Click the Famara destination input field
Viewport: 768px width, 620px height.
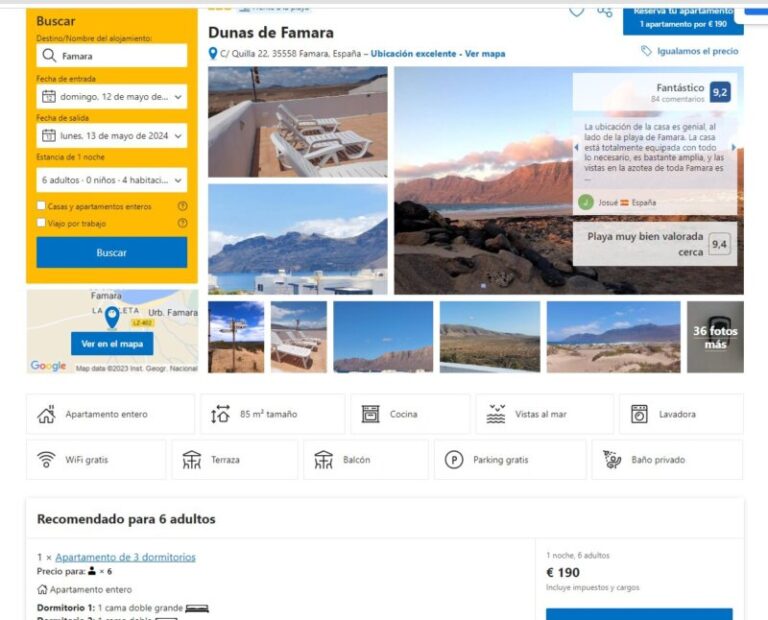click(x=112, y=55)
